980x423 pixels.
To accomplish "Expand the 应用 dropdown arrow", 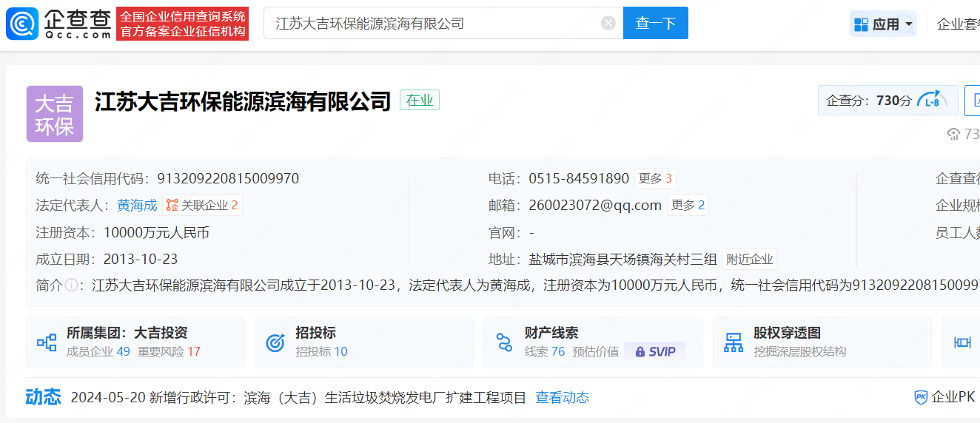I will (x=909, y=24).
